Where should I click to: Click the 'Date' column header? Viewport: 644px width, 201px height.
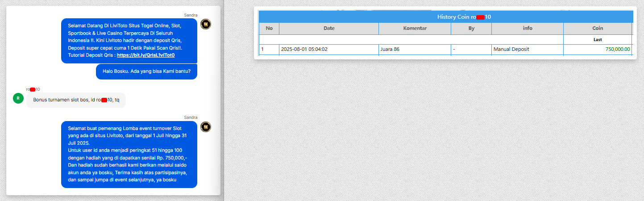pos(329,28)
